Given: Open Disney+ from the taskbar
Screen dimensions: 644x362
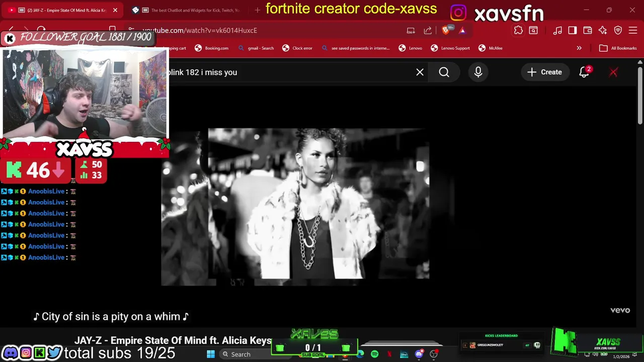Looking at the screenshot, I should coord(404,354).
